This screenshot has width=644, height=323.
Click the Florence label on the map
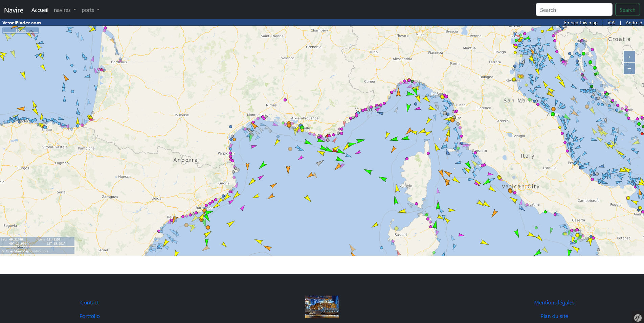(484, 108)
